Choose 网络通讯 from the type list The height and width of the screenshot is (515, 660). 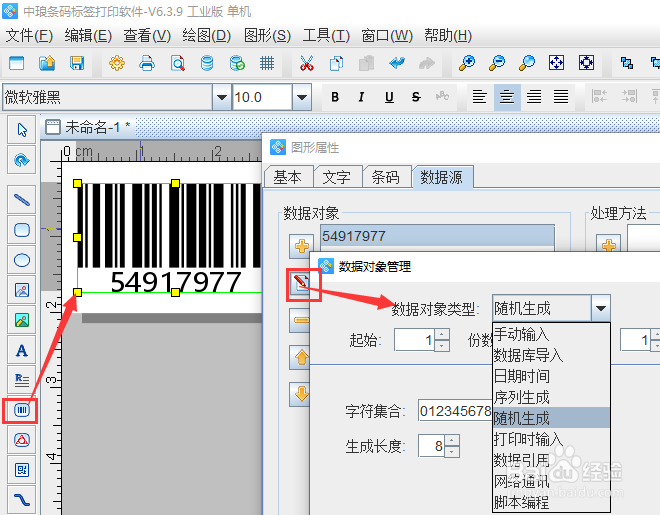(x=551, y=481)
